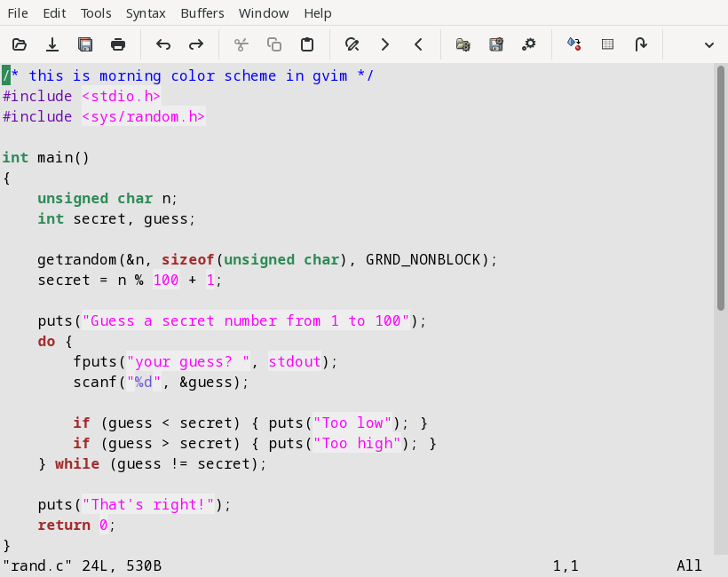The width and height of the screenshot is (728, 577).
Task: Click the Save session disk-with-gear icon
Action: [496, 44]
